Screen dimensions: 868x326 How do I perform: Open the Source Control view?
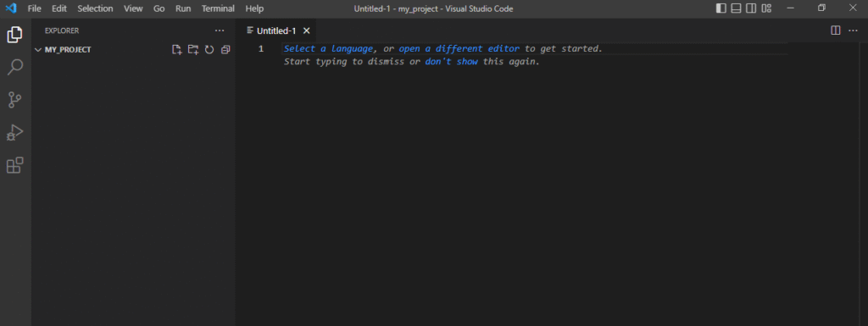pos(15,100)
